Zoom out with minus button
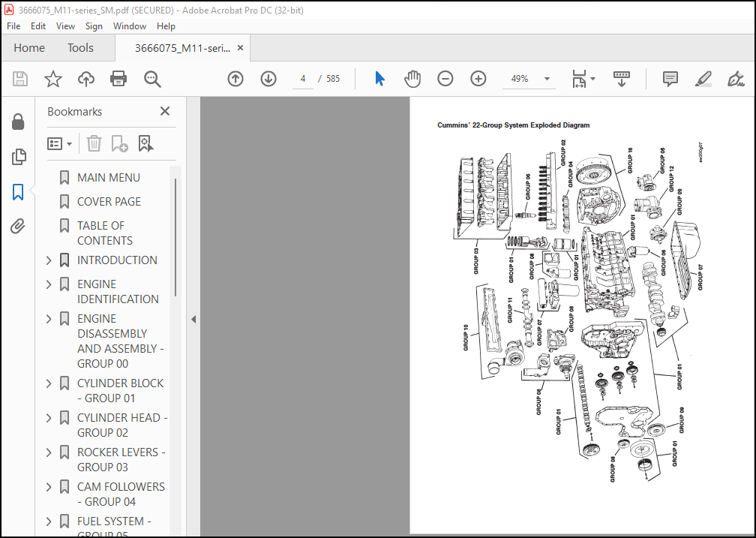Image resolution: width=756 pixels, height=538 pixels. coord(445,79)
